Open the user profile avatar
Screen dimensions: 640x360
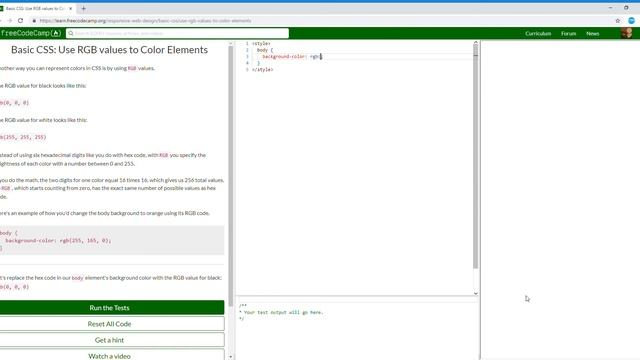[627, 33]
